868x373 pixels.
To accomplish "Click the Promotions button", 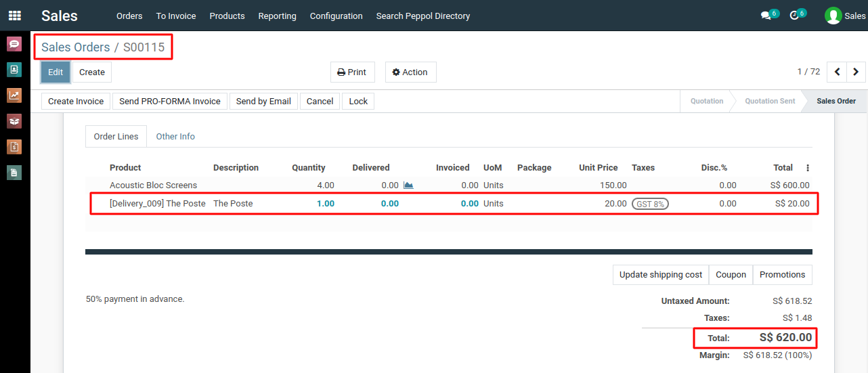I will click(782, 275).
